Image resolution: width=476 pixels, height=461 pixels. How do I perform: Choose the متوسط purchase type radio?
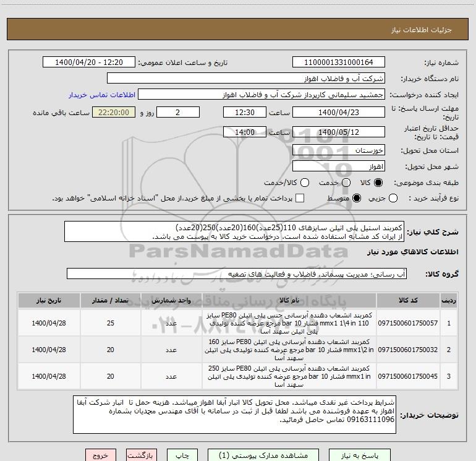tap(357, 198)
